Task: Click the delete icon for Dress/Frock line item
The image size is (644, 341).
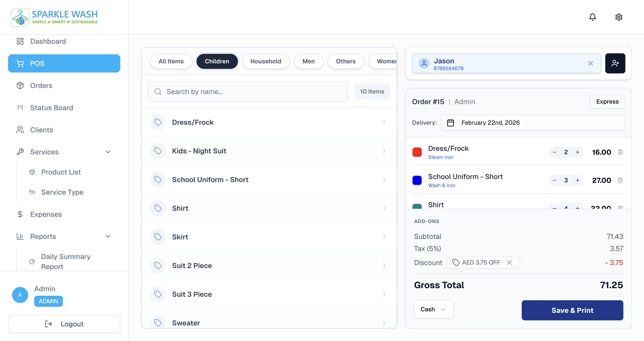Action: 620,152
